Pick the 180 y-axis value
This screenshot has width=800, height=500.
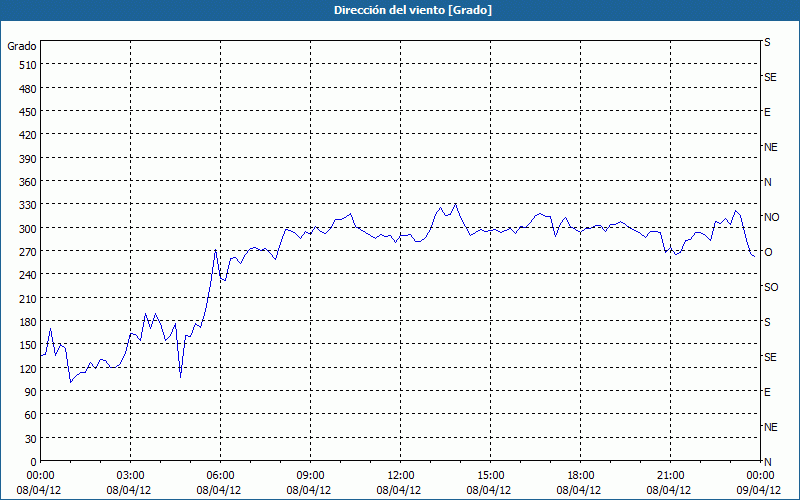(28, 322)
